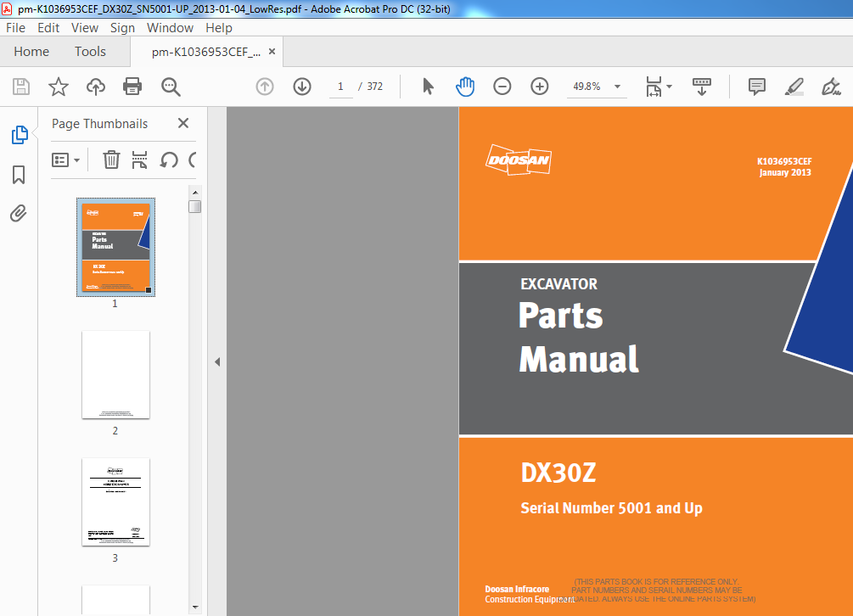Screen dimensions: 853x616
Task: Click the fit width page icon
Action: pos(654,87)
